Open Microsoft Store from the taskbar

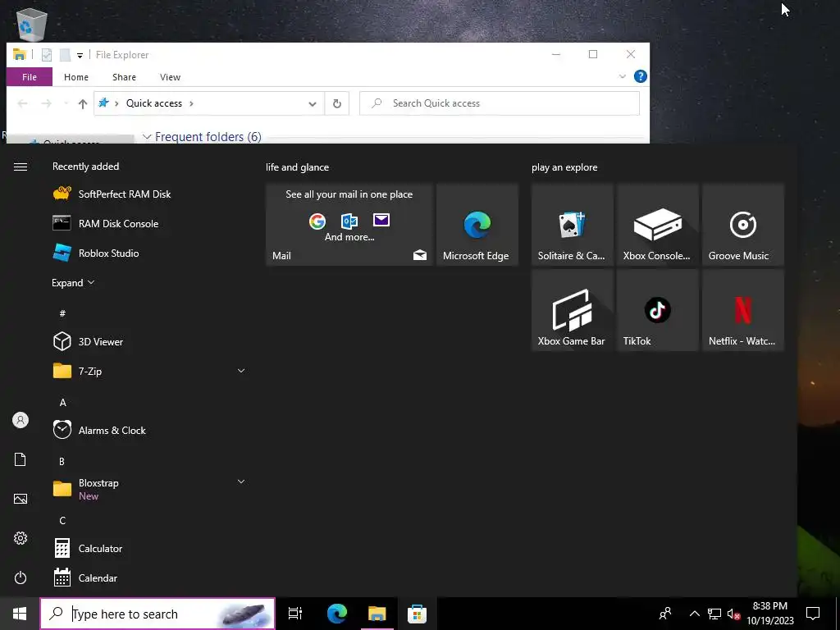(417, 614)
